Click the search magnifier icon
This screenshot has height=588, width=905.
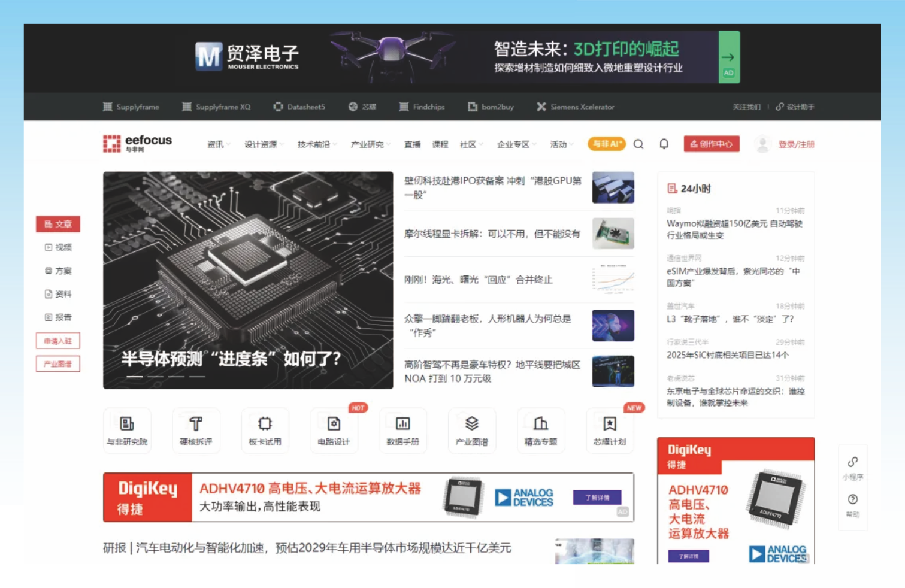pyautogui.click(x=638, y=144)
